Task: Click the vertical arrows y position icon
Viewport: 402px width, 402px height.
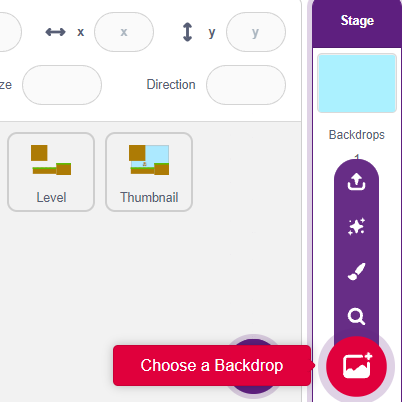Action: [188, 32]
